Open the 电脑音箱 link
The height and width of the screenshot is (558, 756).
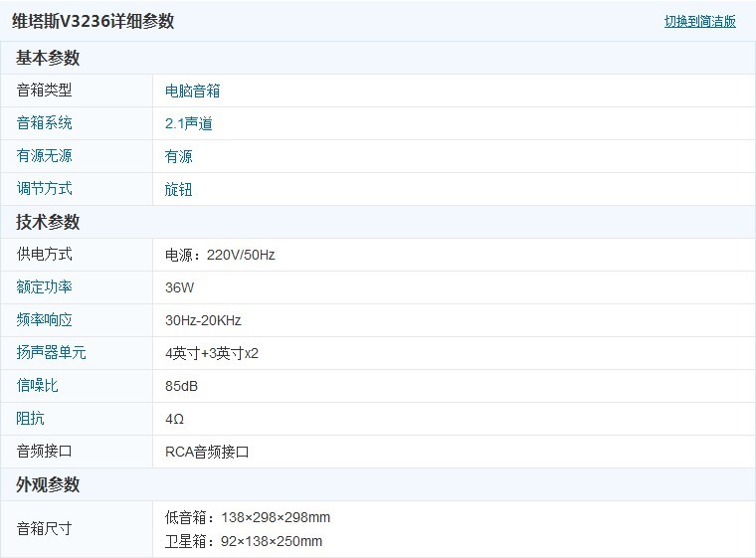point(192,91)
